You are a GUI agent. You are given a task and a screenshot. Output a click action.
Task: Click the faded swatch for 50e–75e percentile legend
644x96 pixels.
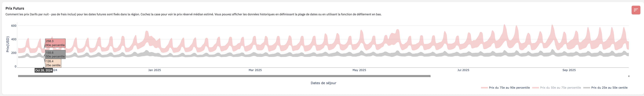[x=535, y=88]
